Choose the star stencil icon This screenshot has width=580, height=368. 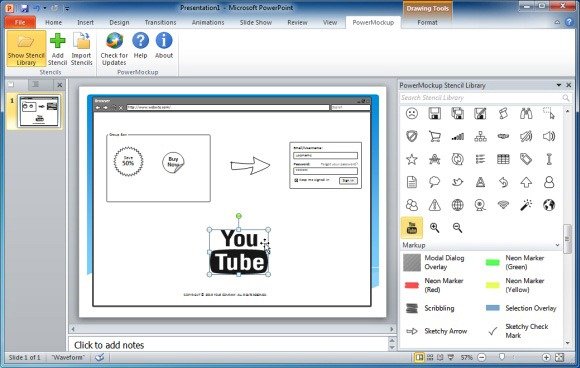pos(412,159)
